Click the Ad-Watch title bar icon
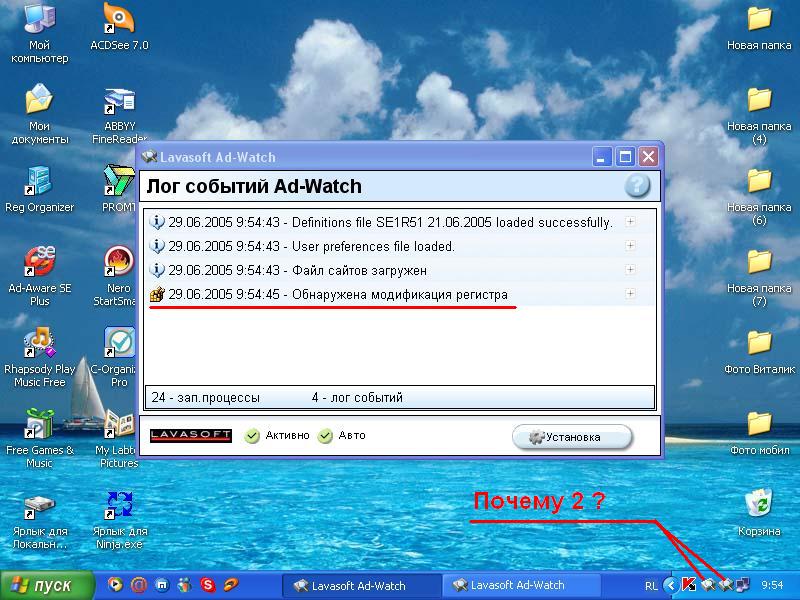Viewport: 800px width, 600px height. pyautogui.click(x=149, y=156)
